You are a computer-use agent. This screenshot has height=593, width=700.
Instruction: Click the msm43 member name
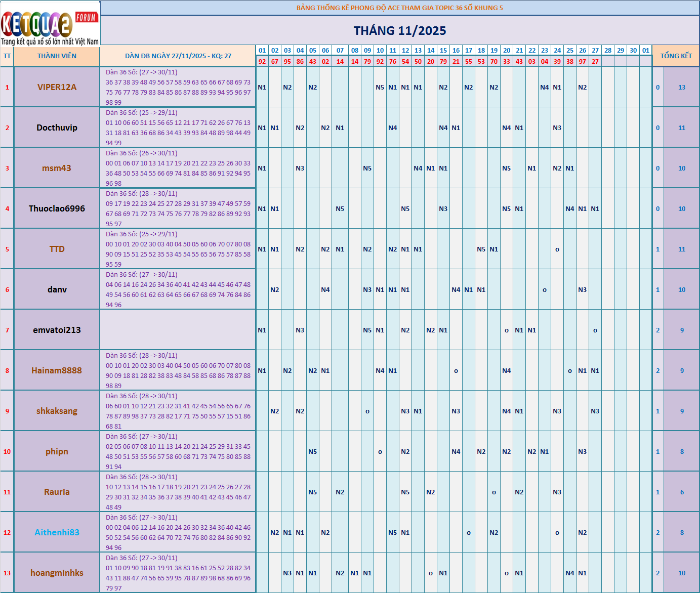[x=57, y=168]
